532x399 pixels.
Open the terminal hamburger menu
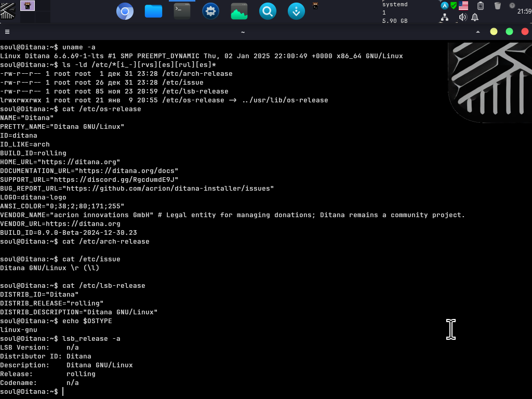7,32
